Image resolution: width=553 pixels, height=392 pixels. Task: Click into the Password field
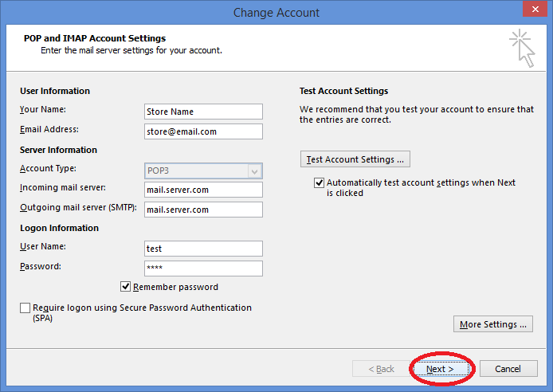203,269
